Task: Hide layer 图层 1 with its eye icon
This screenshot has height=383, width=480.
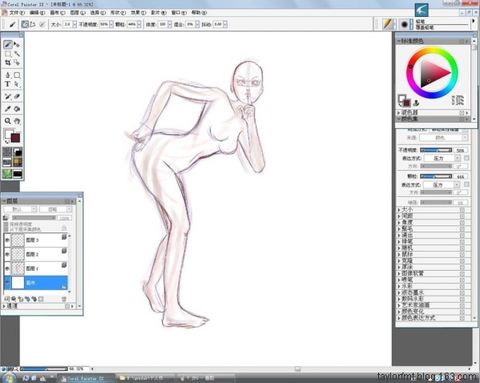Action: (x=7, y=268)
